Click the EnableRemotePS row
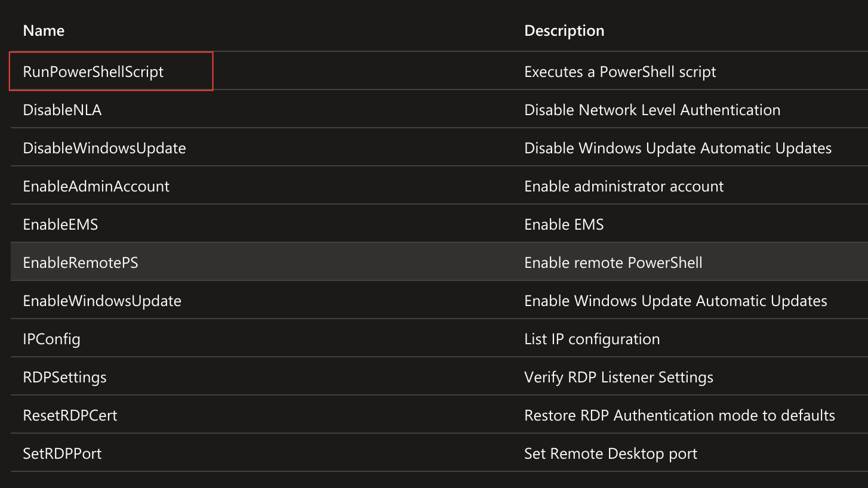Viewport: 868px width, 488px height. 81,262
